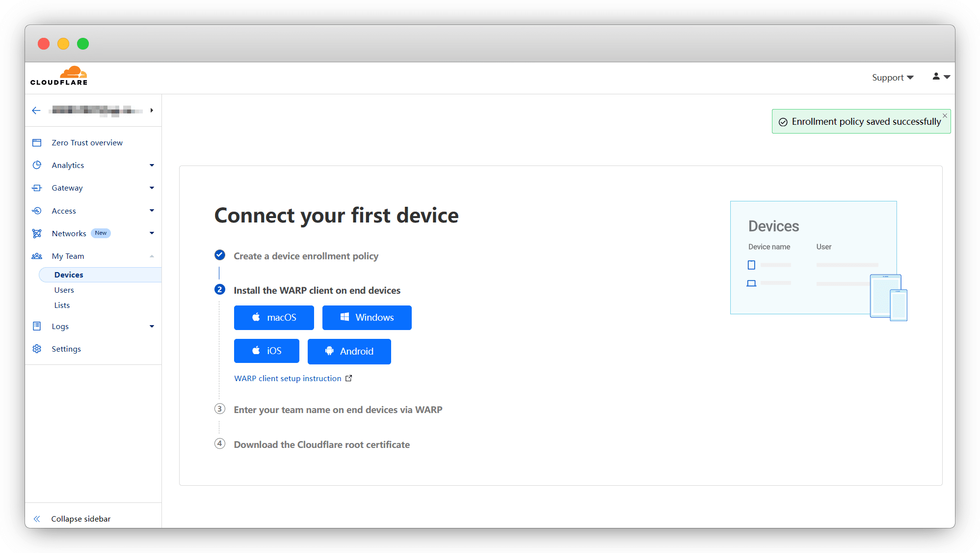Click the New badge beside Networks

click(101, 233)
